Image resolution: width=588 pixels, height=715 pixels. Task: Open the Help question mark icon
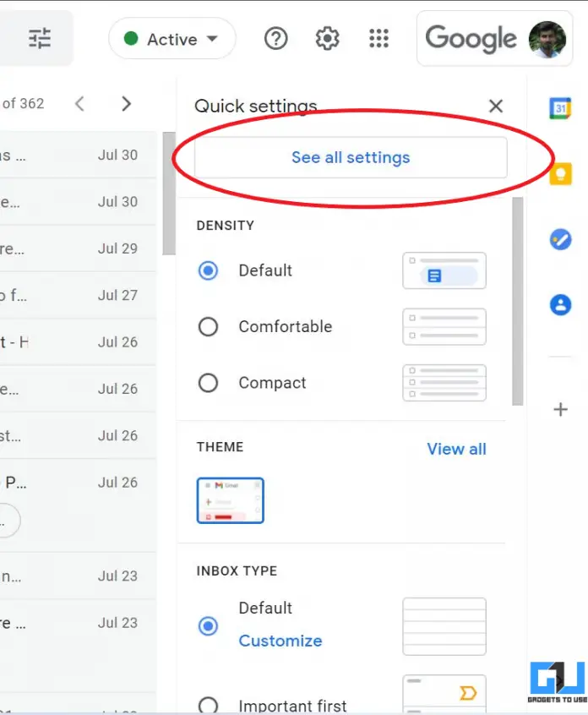[x=275, y=39]
